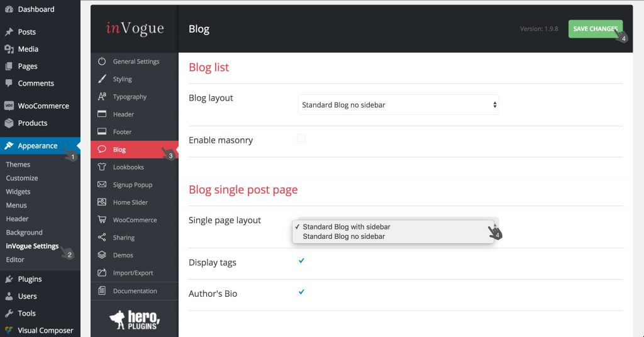Click the Dashboard gauge icon
The height and width of the screenshot is (337, 644).
pyautogui.click(x=9, y=9)
